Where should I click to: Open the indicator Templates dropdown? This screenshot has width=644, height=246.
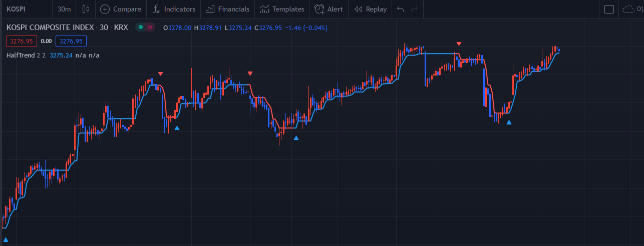[282, 9]
